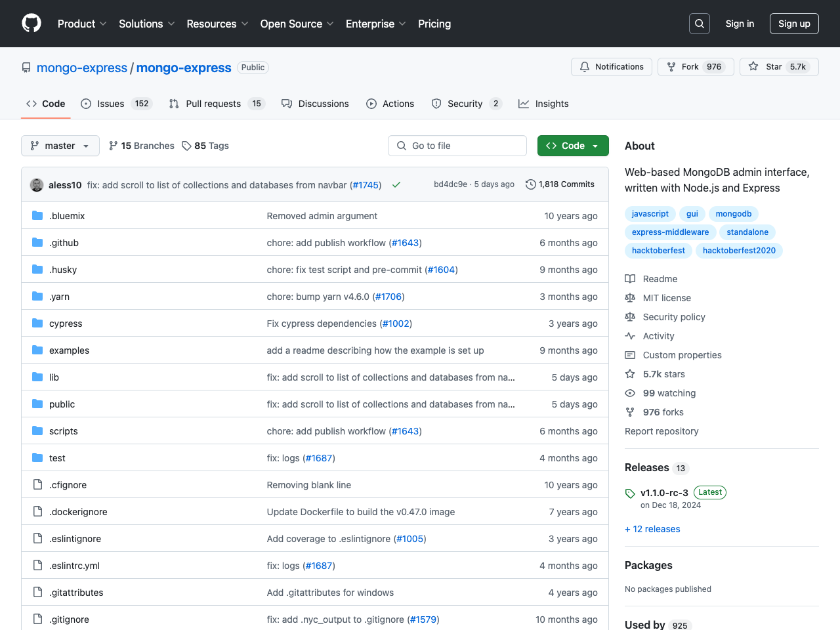Click the mongo-express owner link

coord(82,68)
